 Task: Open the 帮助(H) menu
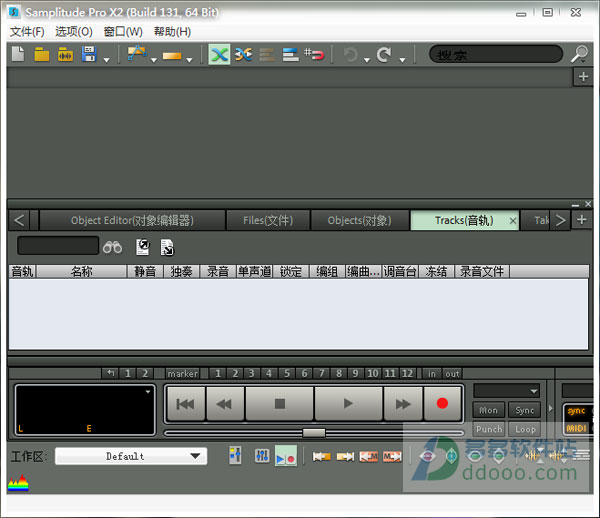pyautogui.click(x=172, y=32)
